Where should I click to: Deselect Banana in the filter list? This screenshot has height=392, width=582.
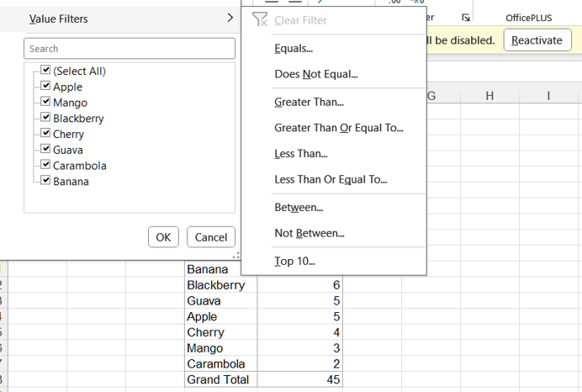point(46,181)
